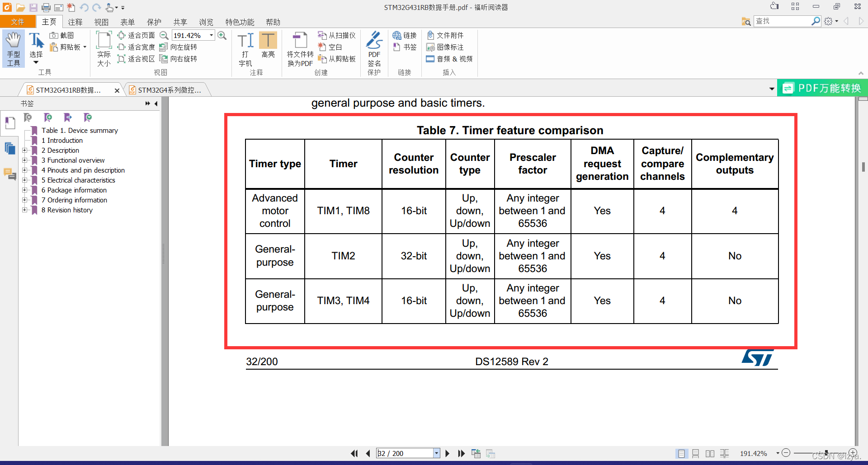Screen dimensions: 868x465
Task: Create a blank PDF (空白)
Action: pos(330,47)
